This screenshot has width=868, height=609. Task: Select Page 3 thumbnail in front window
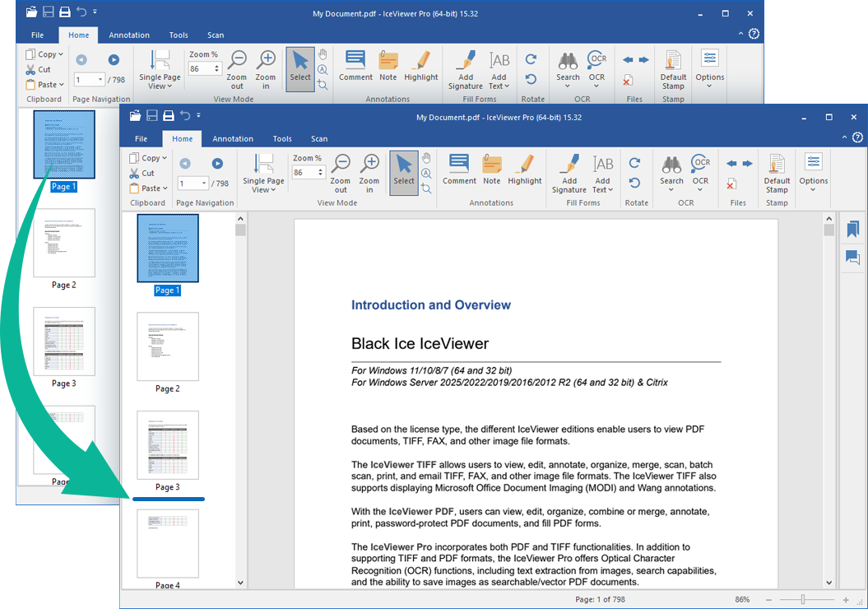(168, 444)
